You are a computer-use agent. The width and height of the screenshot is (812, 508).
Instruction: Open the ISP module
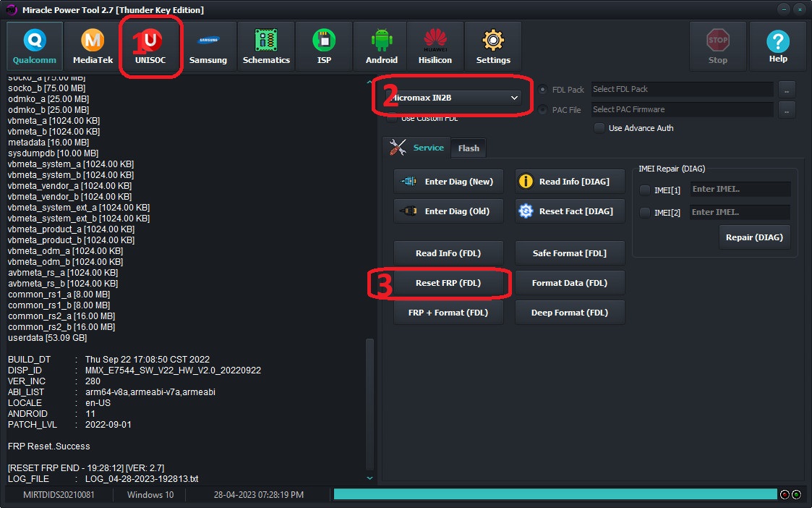324,46
